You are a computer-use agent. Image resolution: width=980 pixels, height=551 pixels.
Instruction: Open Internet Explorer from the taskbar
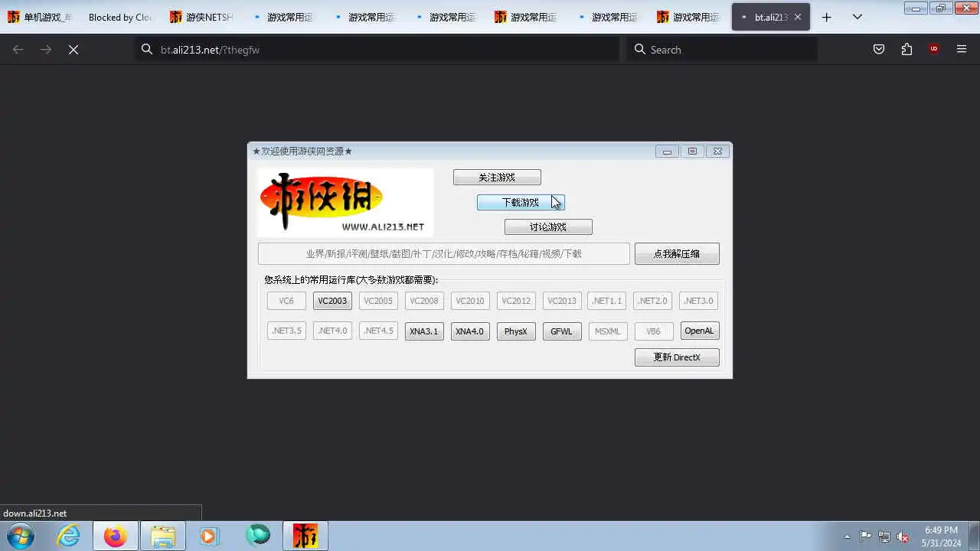(69, 536)
